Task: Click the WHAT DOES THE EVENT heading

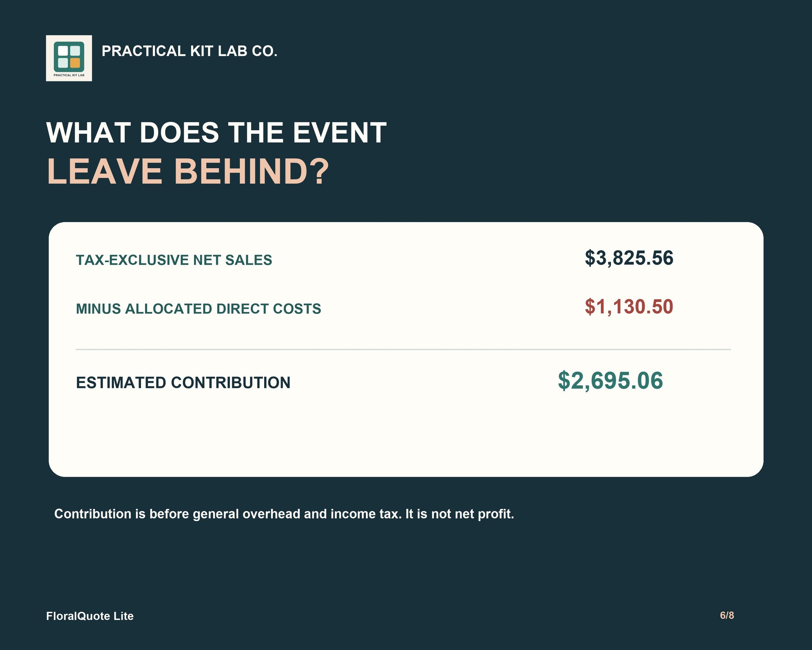Action: coord(216,133)
